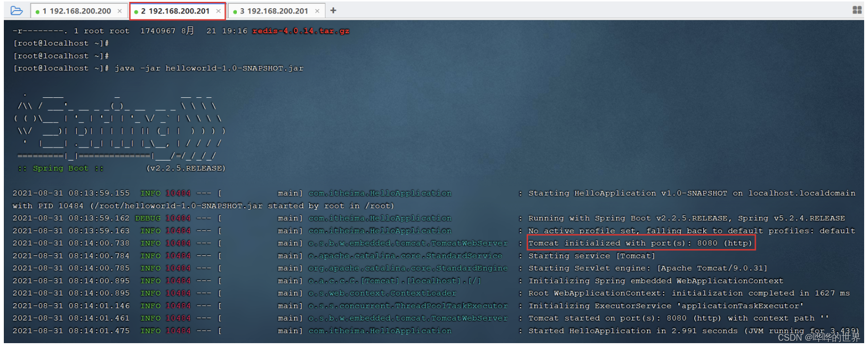The width and height of the screenshot is (868, 347).
Task: Click 'Root WebApplicationContext: initialization completed' message
Action: 689,293
